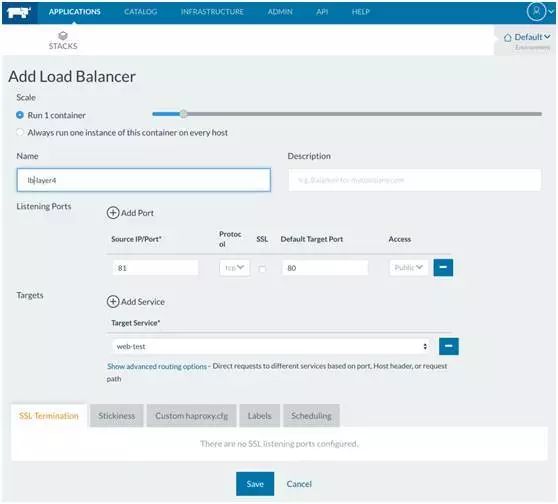Image resolution: width=558 pixels, height=504 pixels.
Task: Open the Public access dropdown
Action: tap(409, 268)
